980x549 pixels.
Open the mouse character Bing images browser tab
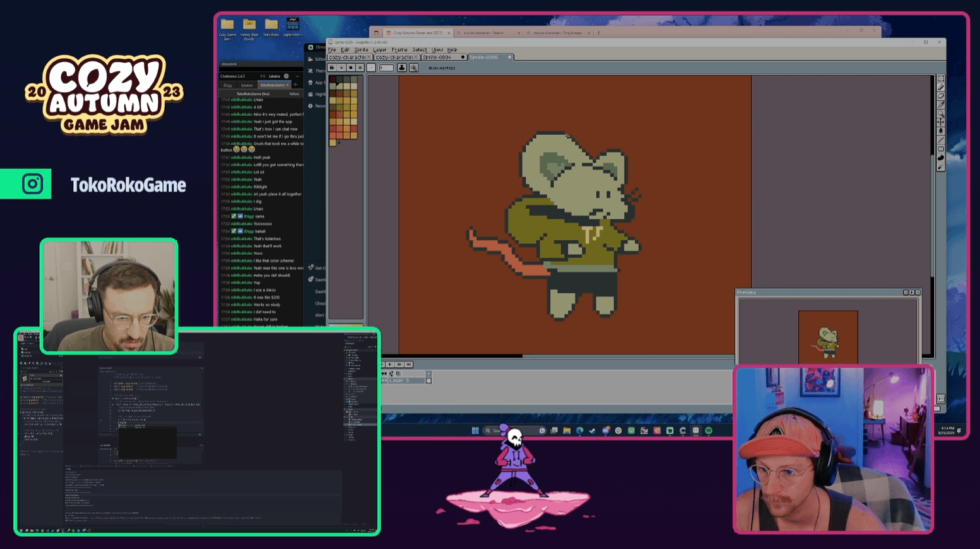coord(558,33)
